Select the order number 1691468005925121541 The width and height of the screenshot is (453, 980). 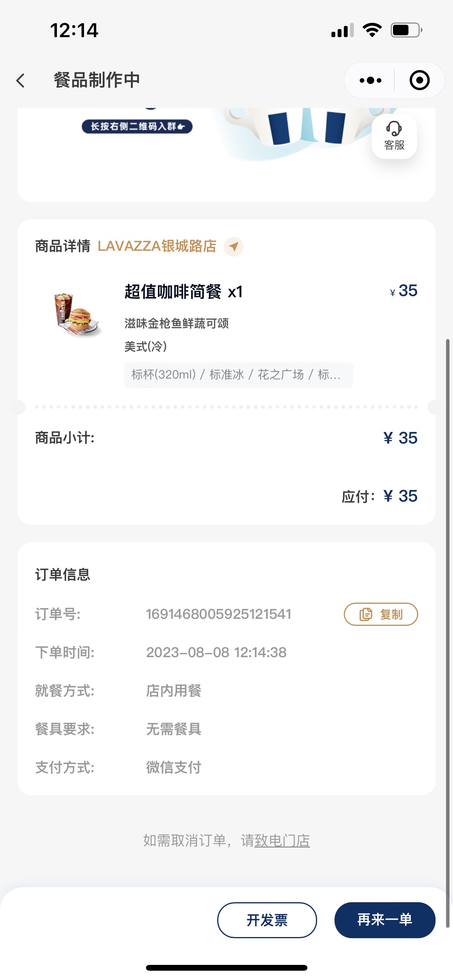pos(218,614)
